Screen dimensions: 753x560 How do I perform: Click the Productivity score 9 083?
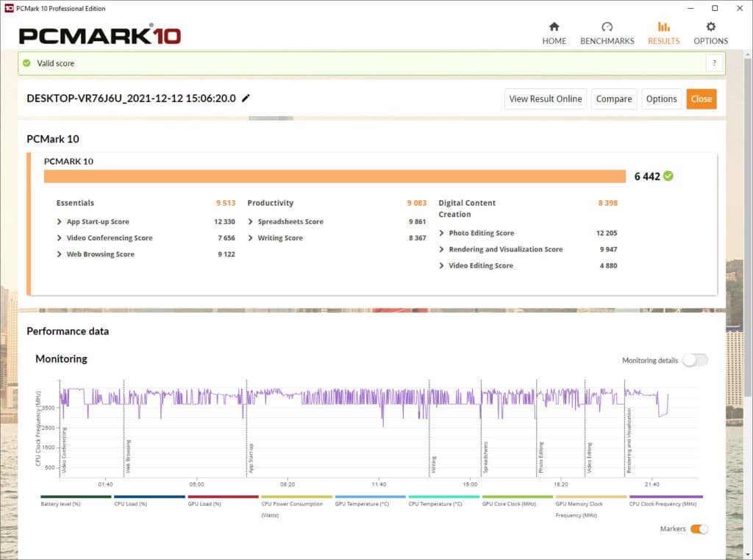coord(417,203)
